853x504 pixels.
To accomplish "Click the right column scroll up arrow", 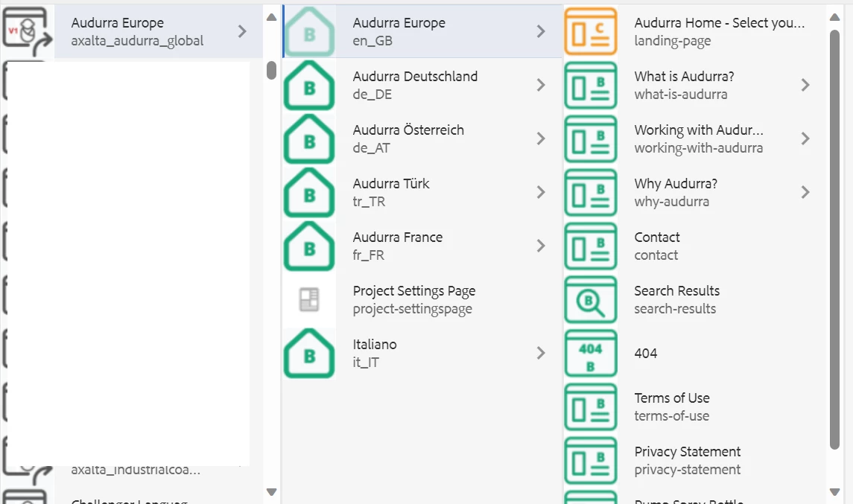I will pyautogui.click(x=834, y=17).
